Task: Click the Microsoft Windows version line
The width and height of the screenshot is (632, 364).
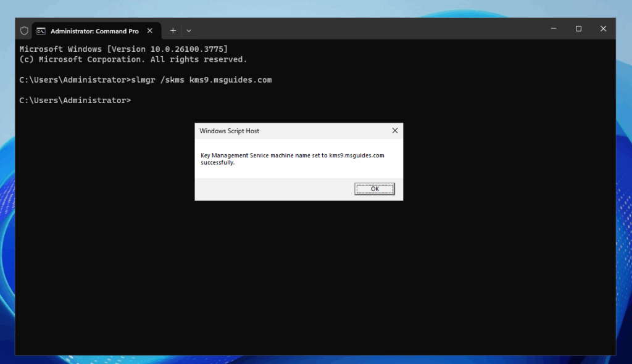Action: pos(123,49)
